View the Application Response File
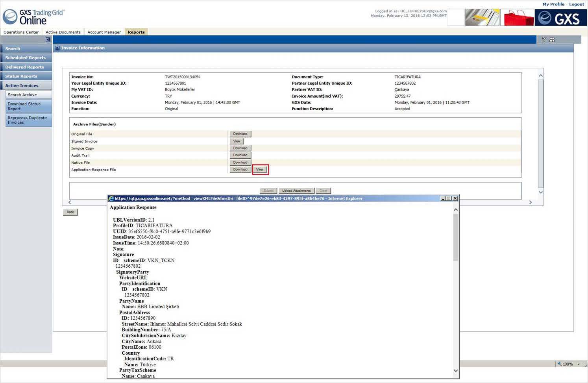 click(x=260, y=170)
